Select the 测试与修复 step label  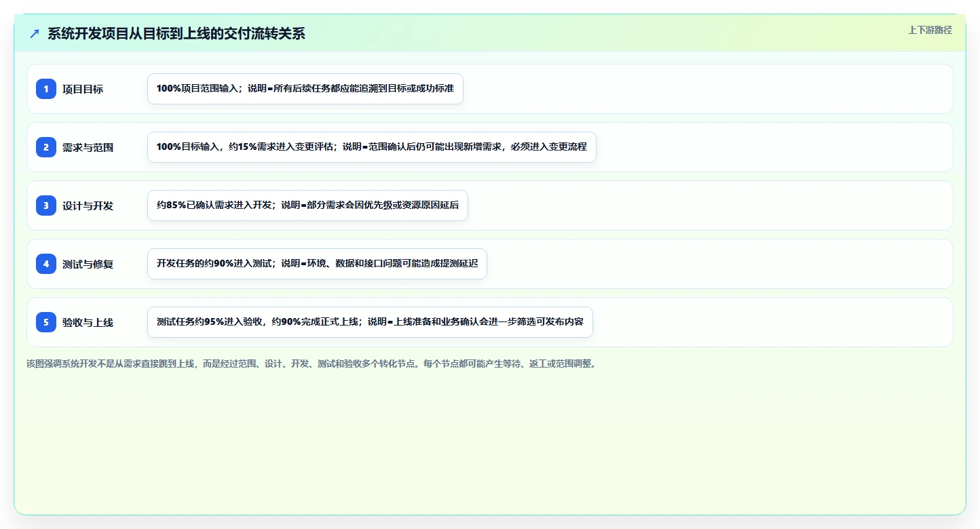(x=88, y=264)
